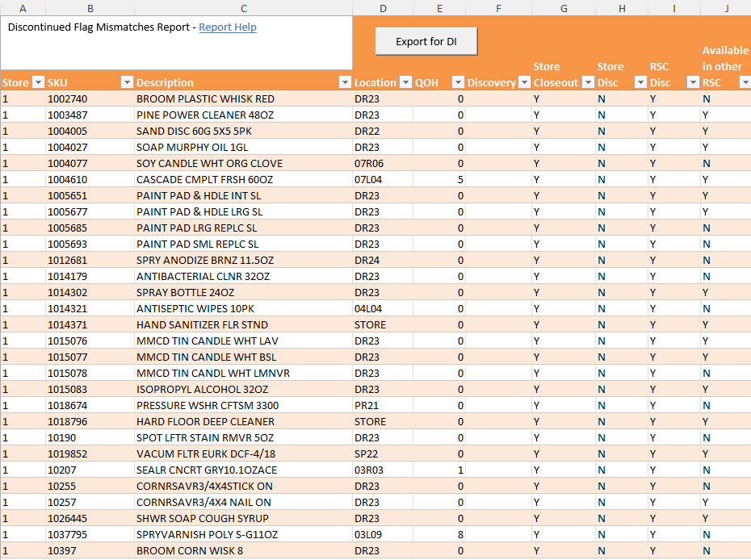Select cell SOAP MURPHY OIL 1GL
This screenshot has width=751, height=560.
[243, 148]
